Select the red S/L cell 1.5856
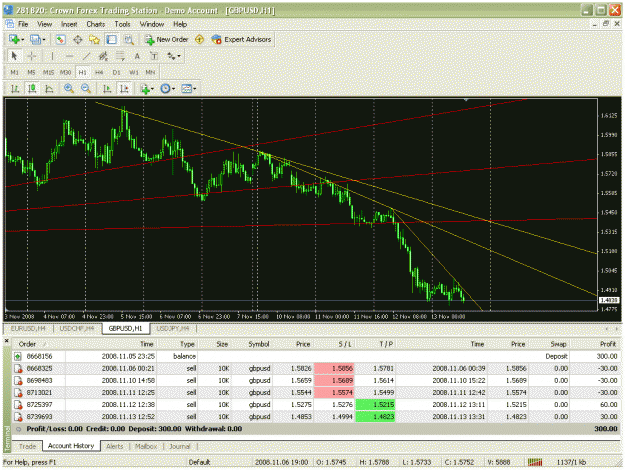The image size is (625, 470). 334,368
